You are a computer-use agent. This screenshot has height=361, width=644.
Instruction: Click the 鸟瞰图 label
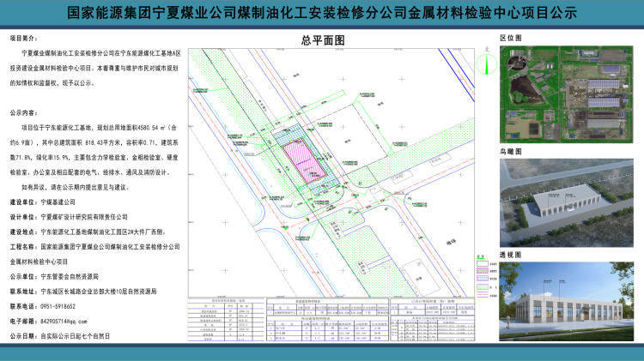point(512,152)
